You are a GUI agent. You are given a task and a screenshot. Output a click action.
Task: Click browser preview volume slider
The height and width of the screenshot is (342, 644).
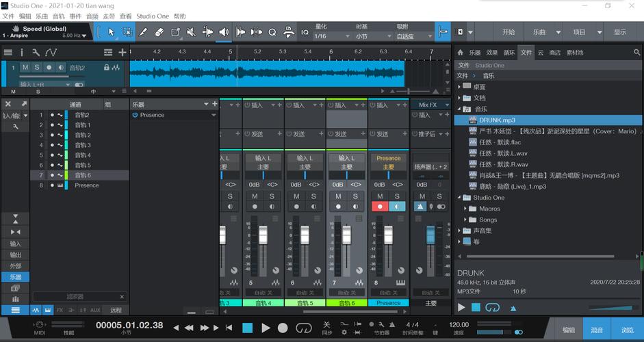[x=611, y=308]
